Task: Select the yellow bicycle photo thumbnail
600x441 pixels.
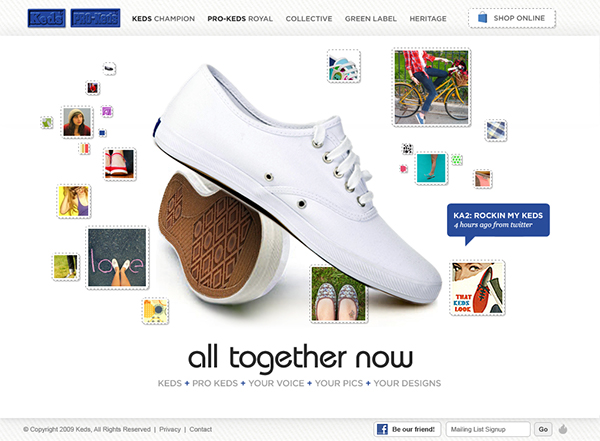Action: (431, 87)
